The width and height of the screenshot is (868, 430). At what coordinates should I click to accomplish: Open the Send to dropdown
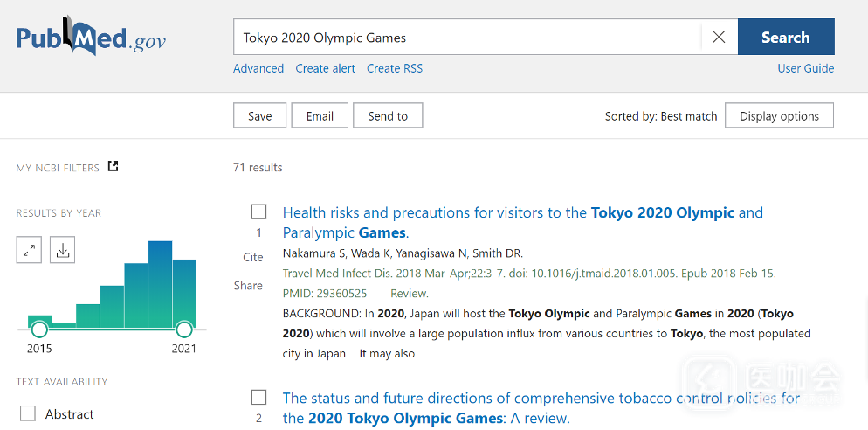tap(388, 116)
